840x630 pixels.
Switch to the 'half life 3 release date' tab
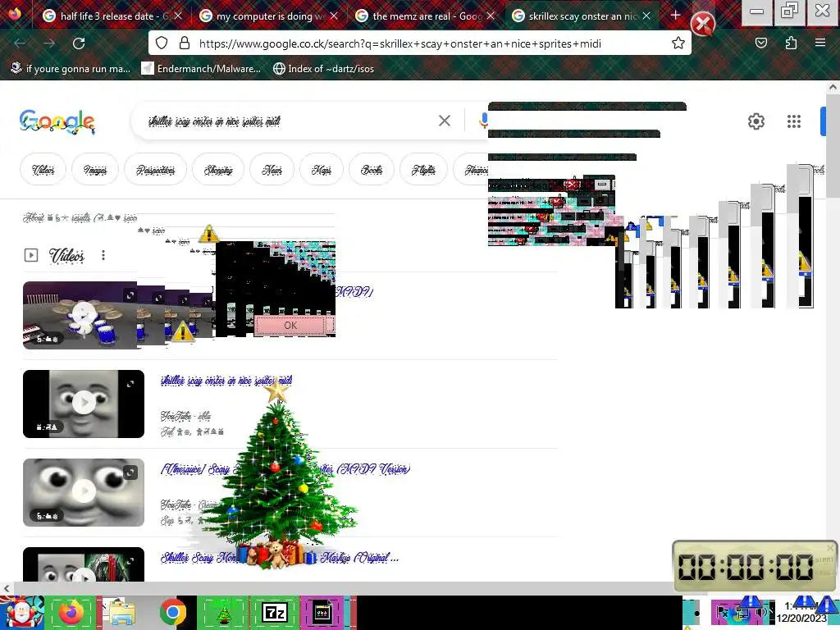pyautogui.click(x=112, y=16)
